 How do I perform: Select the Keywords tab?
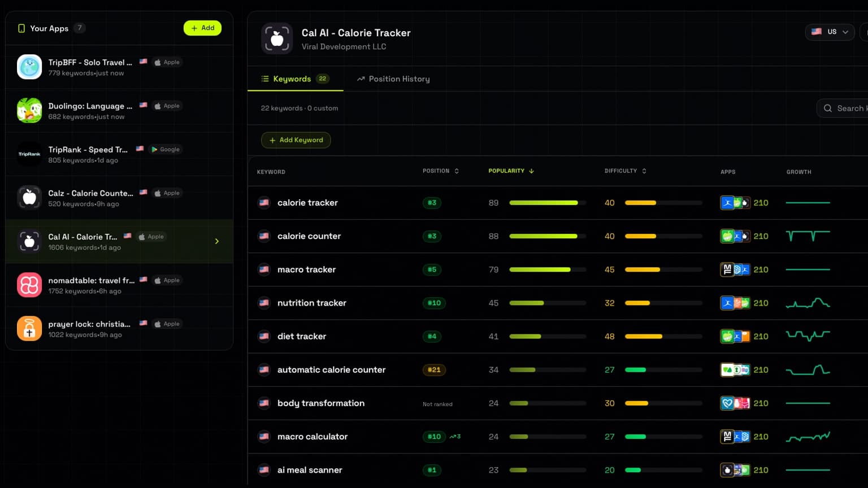click(295, 79)
